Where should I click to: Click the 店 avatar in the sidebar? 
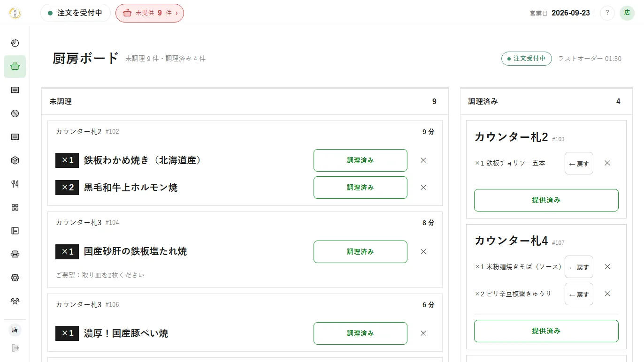click(15, 330)
